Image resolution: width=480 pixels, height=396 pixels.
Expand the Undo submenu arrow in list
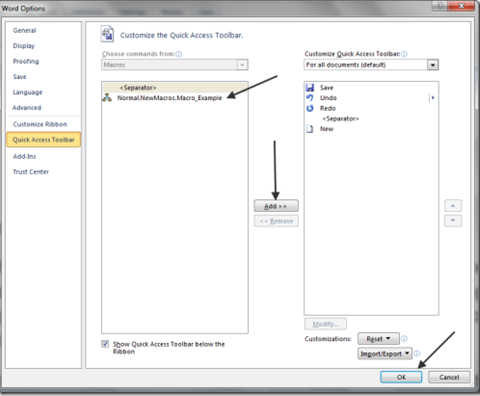[433, 98]
